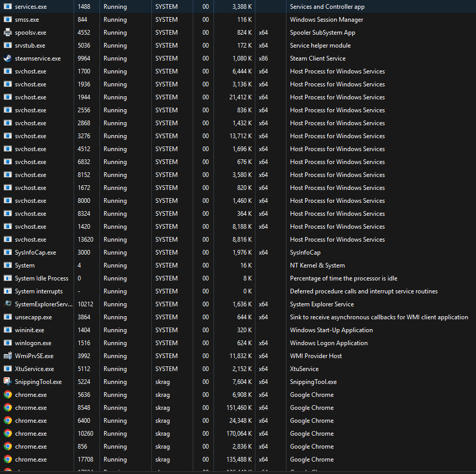Click PID 8152 in the svchost row
The width and height of the screenshot is (476, 474).
click(84, 175)
